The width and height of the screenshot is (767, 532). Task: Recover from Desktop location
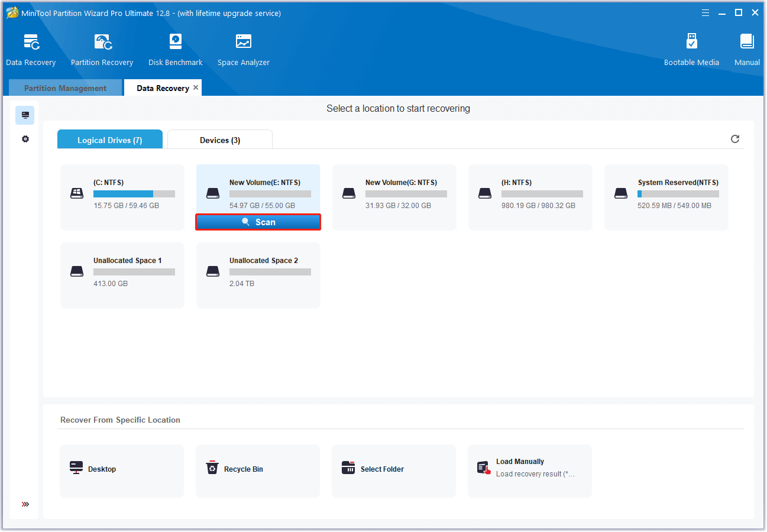(122, 471)
